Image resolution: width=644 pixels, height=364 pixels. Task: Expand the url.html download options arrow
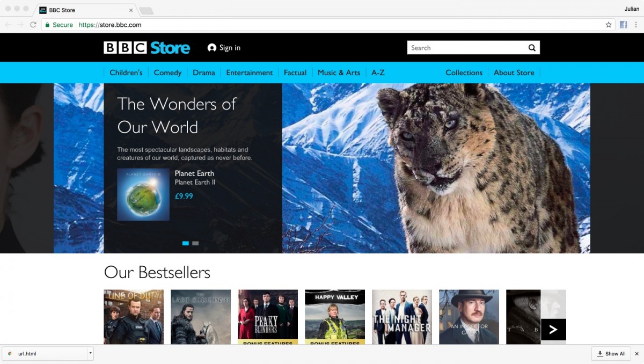[x=90, y=354]
